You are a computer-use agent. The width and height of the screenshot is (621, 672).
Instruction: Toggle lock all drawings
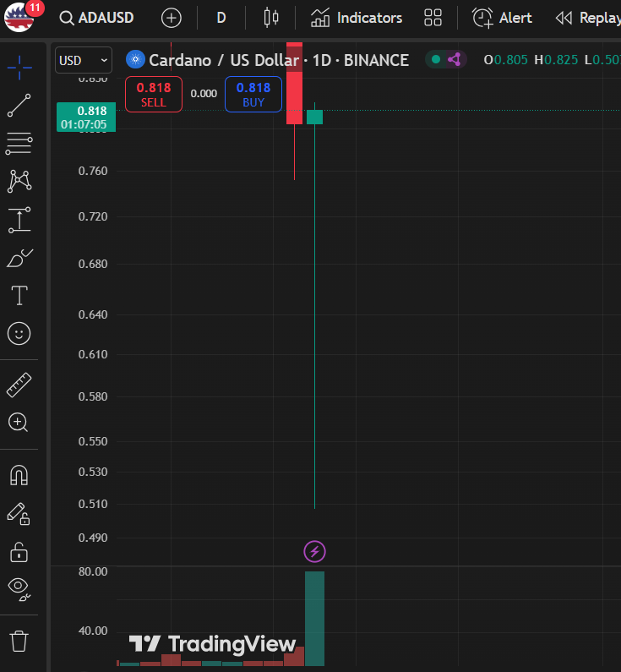19,552
